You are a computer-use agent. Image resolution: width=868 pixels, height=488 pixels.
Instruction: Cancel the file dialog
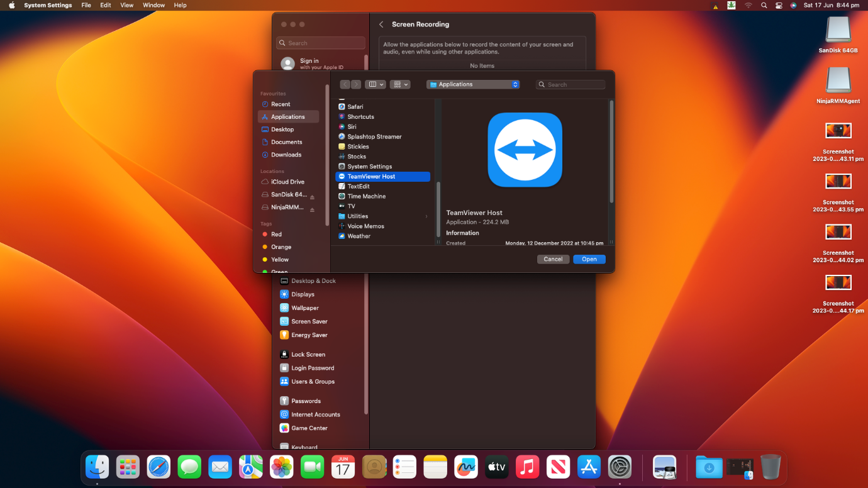554,259
